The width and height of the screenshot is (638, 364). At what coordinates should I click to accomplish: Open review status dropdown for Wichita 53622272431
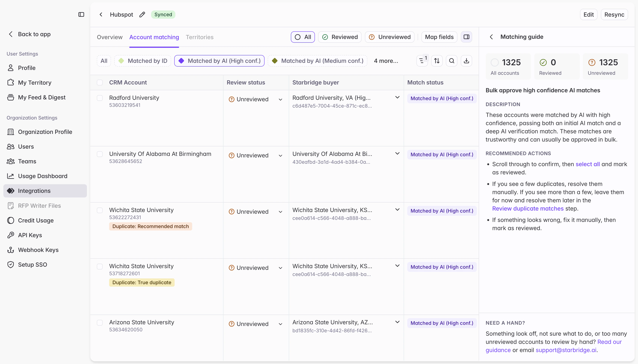click(x=256, y=212)
